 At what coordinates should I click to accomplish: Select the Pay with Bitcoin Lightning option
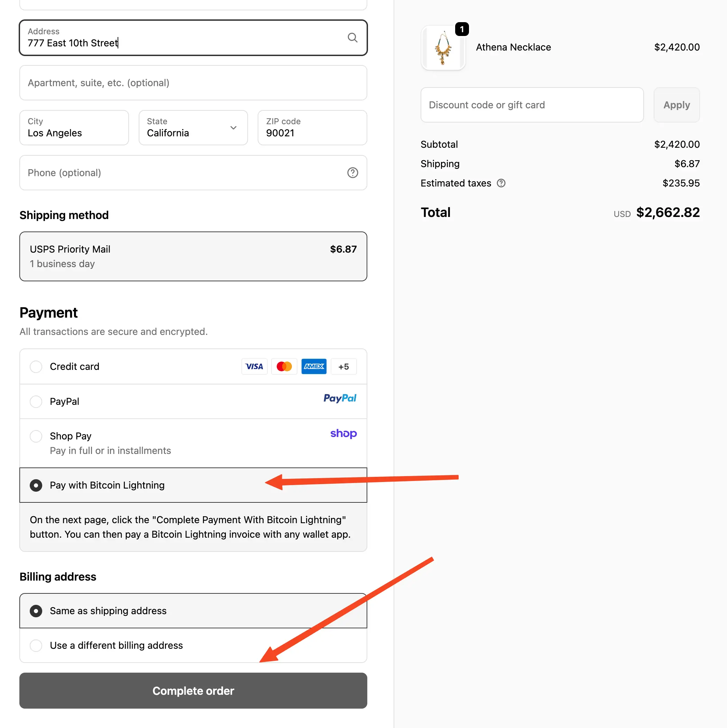(x=36, y=485)
